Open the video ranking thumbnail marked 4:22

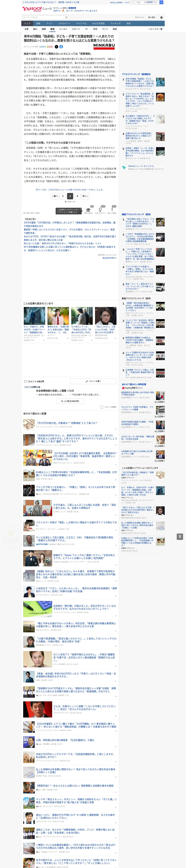160,306
